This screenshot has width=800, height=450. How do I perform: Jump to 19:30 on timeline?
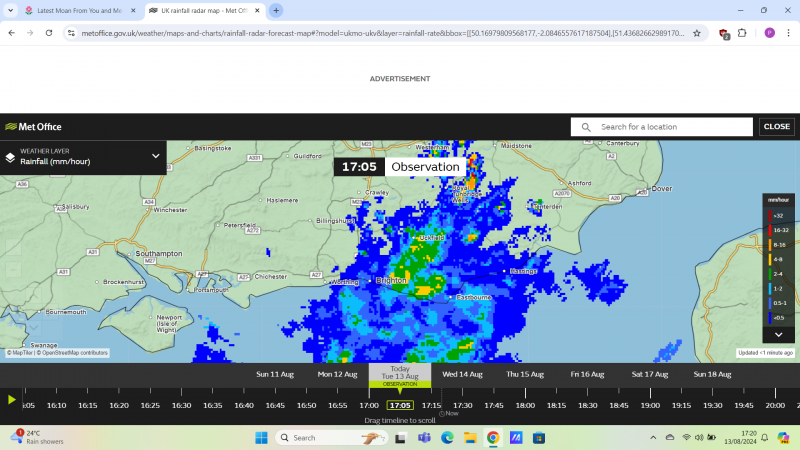712,405
